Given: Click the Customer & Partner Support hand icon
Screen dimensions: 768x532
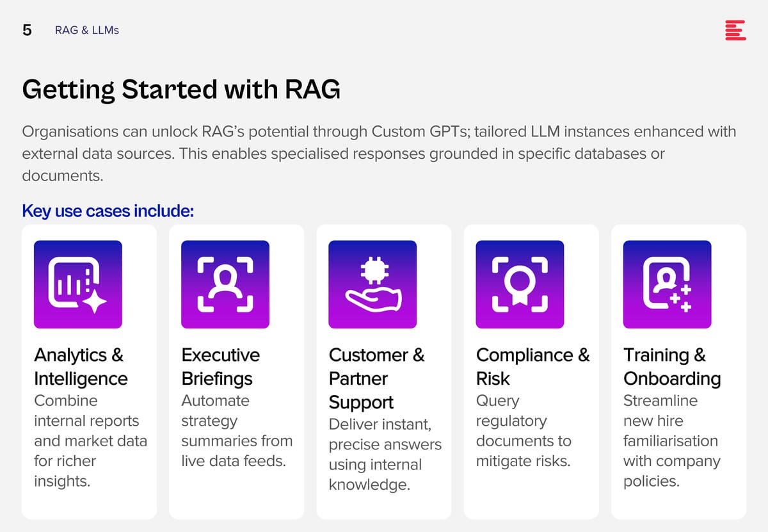Looking at the screenshot, I should point(372,284).
